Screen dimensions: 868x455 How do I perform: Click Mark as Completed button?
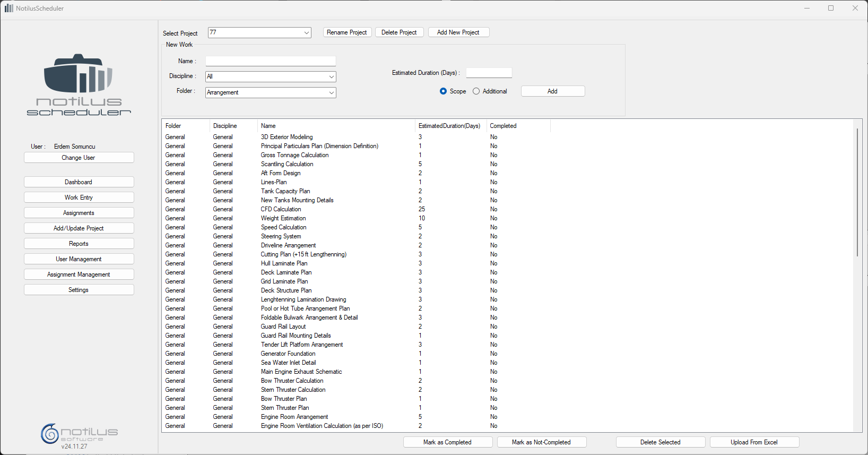coord(447,442)
